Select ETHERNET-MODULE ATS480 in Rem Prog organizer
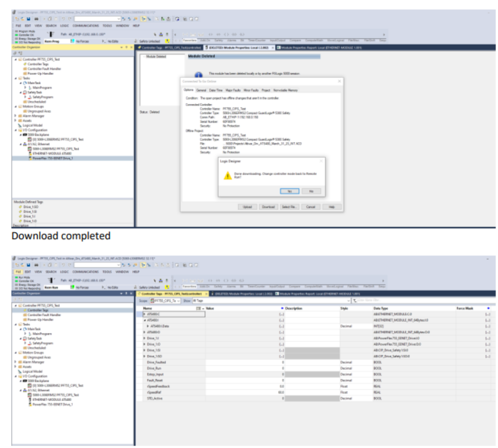 pyautogui.click(x=52, y=153)
